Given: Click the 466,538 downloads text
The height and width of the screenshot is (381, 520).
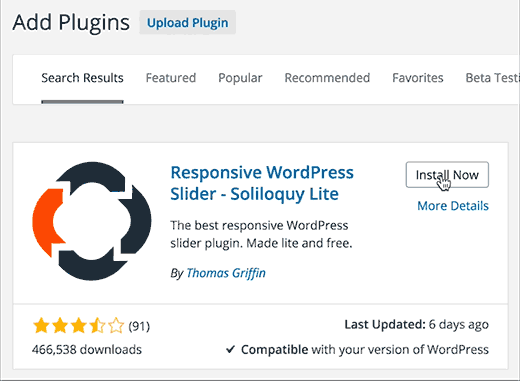Looking at the screenshot, I should coord(87,349).
